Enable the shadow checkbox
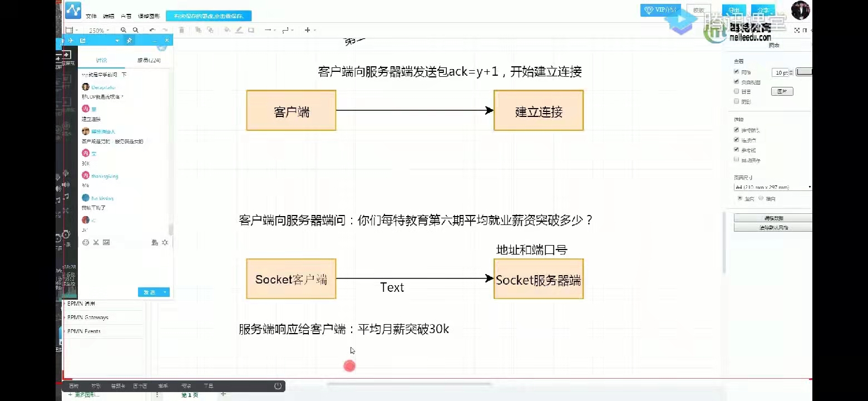This screenshot has width=868, height=401. coord(737,101)
